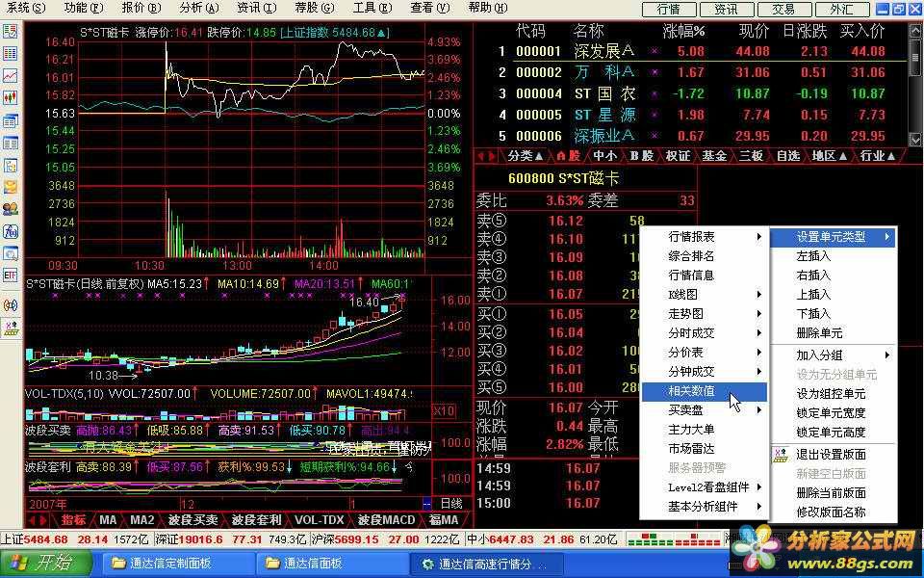Image resolution: width=924 pixels, height=578 pixels.
Task: Click the red-green market indicator bars in status bar
Action: 672,539
